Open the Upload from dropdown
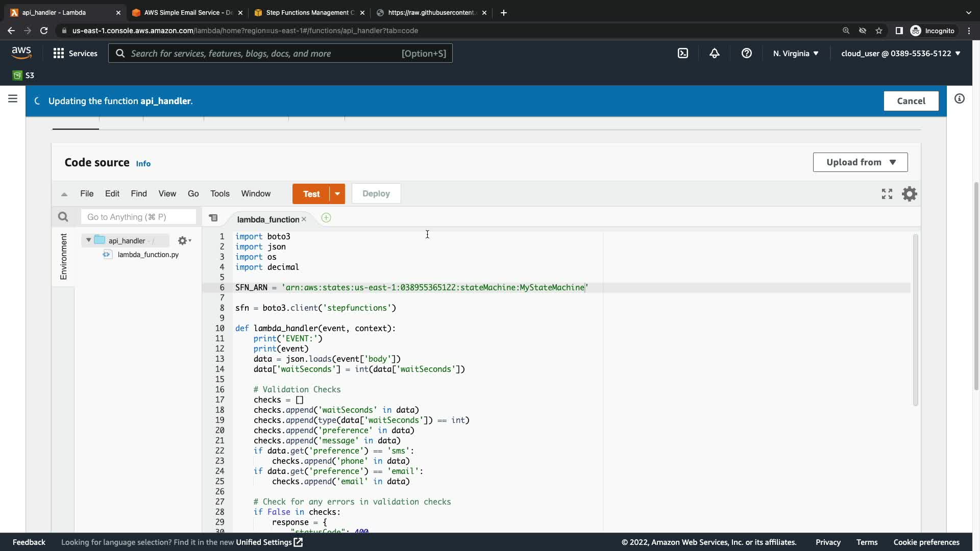 point(860,162)
